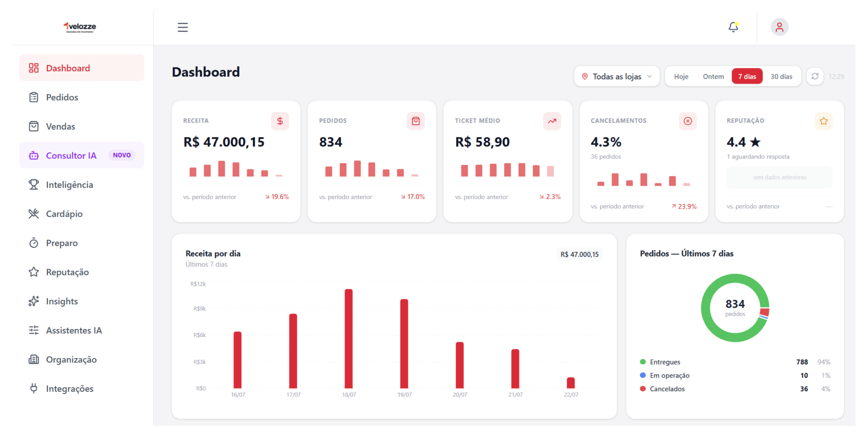The image size is (868, 434).
Task: Click the trend icon on Ticket Médio card
Action: click(x=552, y=121)
